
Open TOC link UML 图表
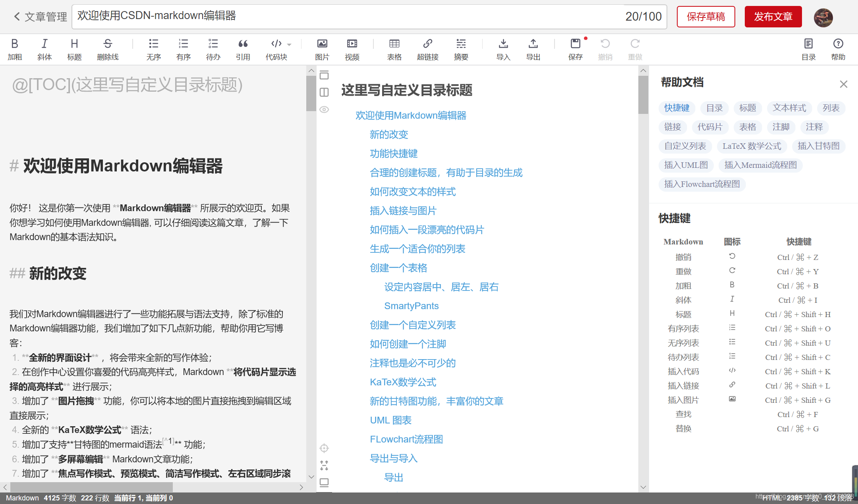(x=390, y=420)
